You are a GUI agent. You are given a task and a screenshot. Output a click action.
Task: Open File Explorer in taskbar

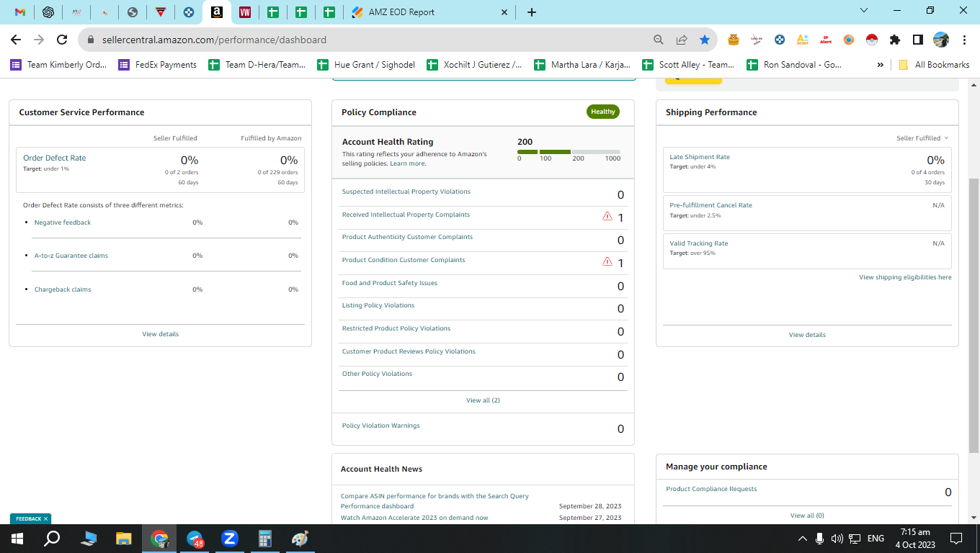click(124, 539)
